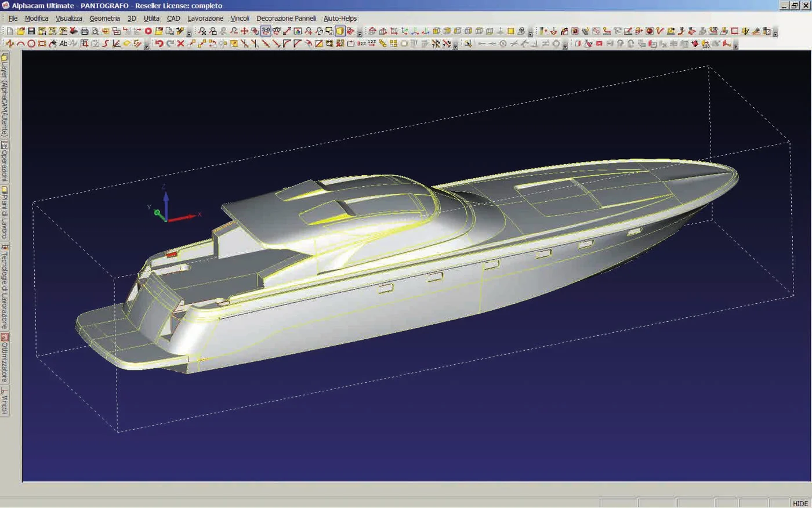Select the polyline tool at toolbar start
The image size is (812, 508).
coord(10,43)
